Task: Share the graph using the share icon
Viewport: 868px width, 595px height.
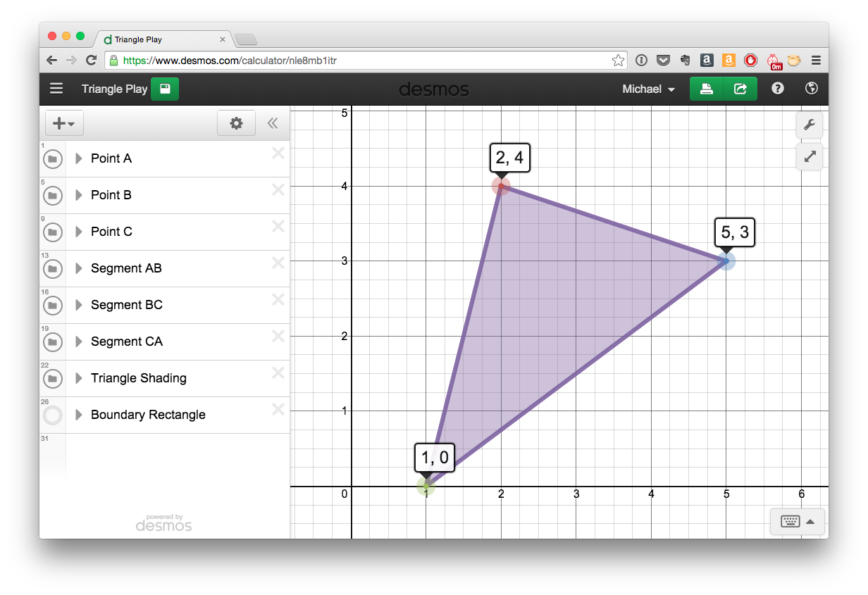Action: coord(740,89)
